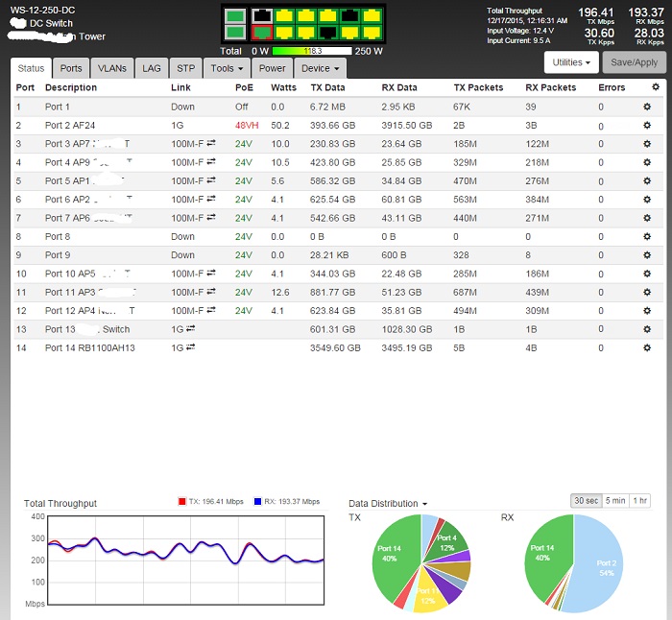Click link arrows icon in Port 6 row
This screenshot has width=672, height=620.
click(211, 199)
